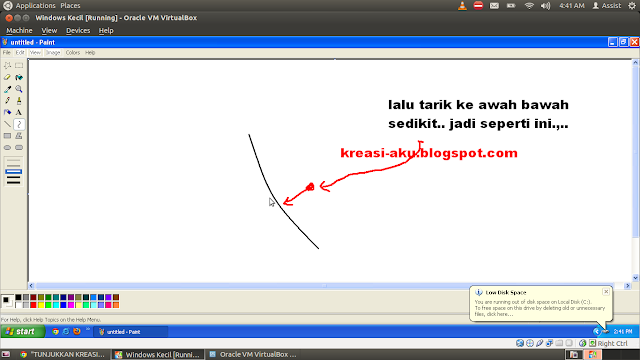Switch to TUNJUKKAN KREASI Chrome window
The image size is (640, 360).
[x=62, y=354]
